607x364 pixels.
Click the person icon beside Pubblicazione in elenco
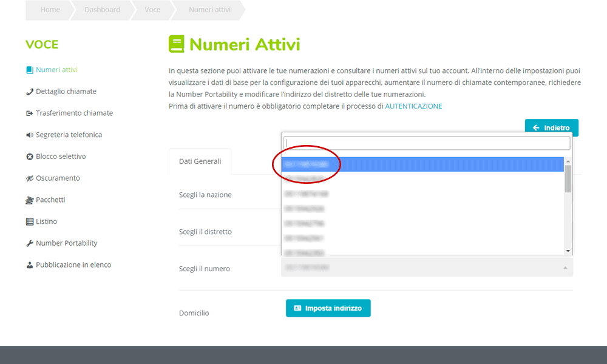coord(29,265)
